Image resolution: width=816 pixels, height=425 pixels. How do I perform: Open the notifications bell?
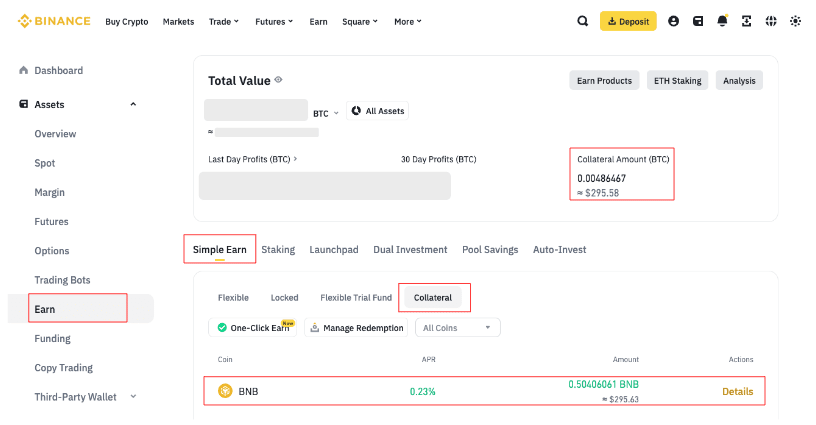pos(722,21)
